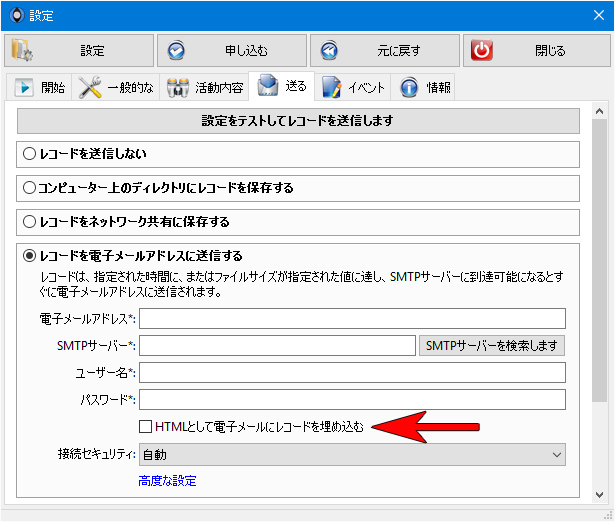Click the folder-gear 設定 icon
615x522 pixels.
coord(22,50)
